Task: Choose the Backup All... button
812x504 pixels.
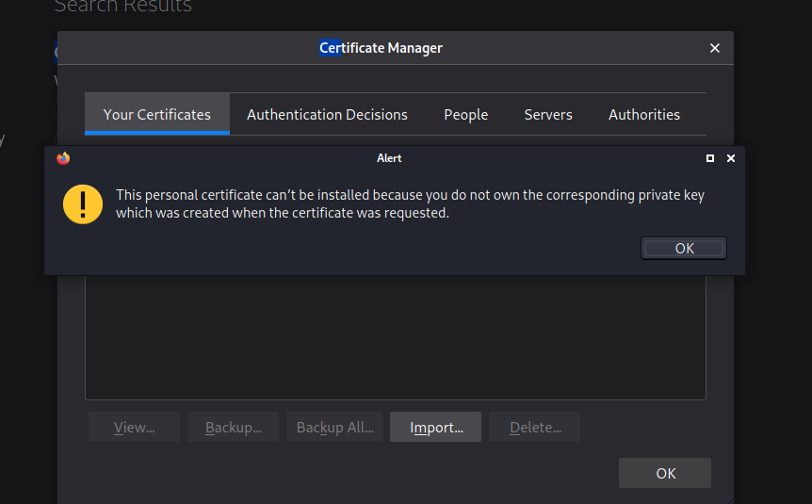Action: [334, 427]
